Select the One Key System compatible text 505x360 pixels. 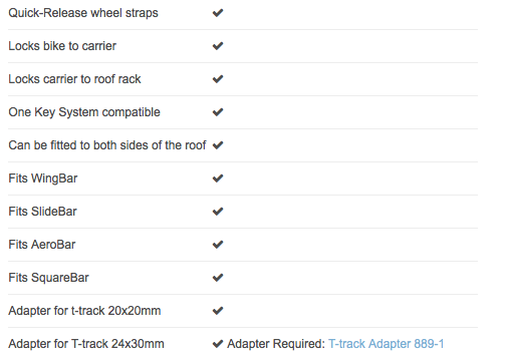[84, 112]
